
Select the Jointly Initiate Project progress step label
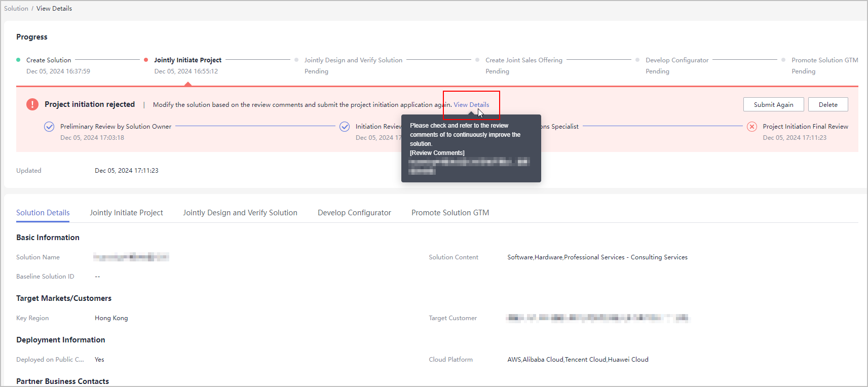pyautogui.click(x=188, y=60)
